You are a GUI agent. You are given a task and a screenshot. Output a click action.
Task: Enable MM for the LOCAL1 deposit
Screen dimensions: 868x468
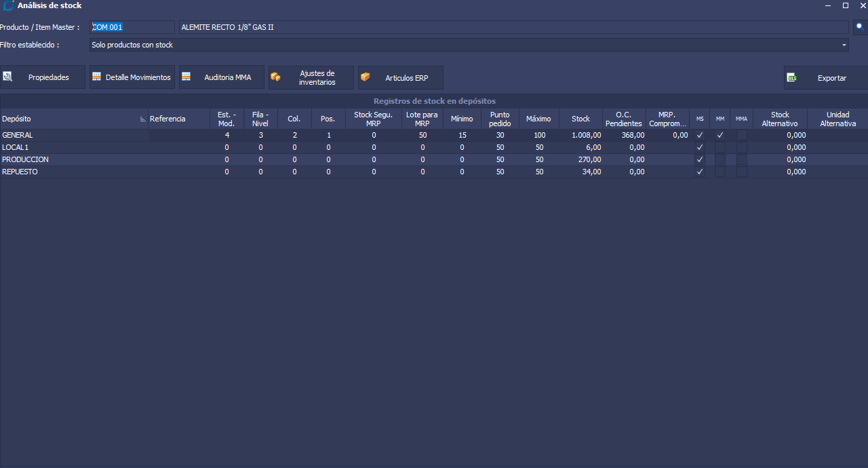[720, 147]
